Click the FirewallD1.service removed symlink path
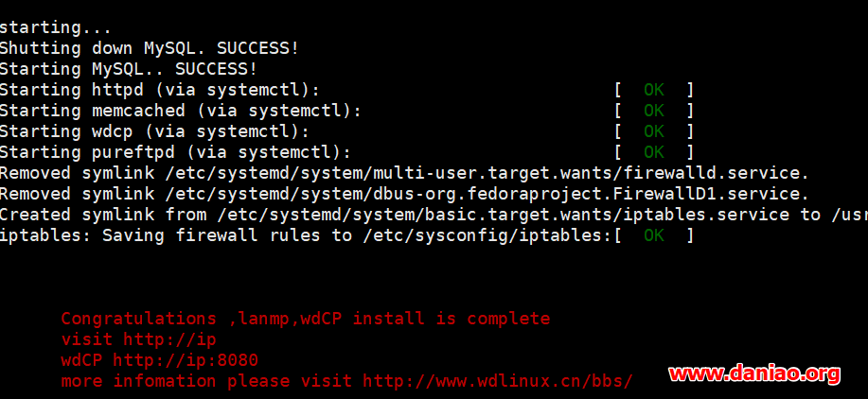The image size is (868, 399). coord(487,194)
